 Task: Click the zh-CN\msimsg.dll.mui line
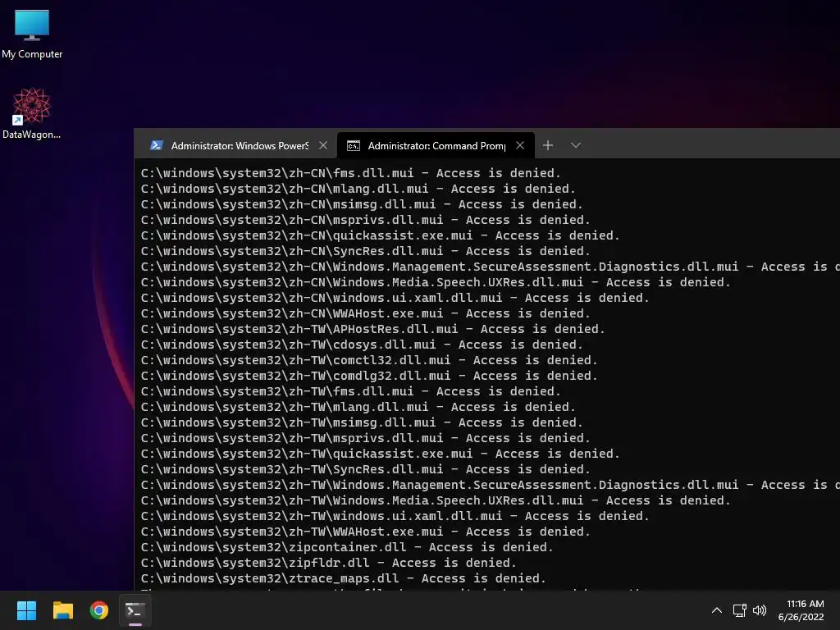[x=362, y=204]
